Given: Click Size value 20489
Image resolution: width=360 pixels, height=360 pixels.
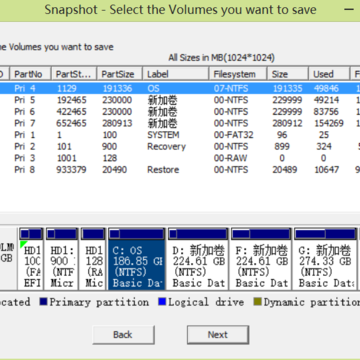Looking at the screenshot, I should pos(285,170).
